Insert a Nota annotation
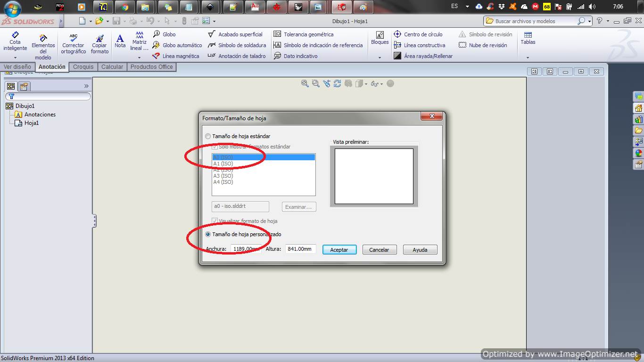644x362 pixels. (120, 41)
